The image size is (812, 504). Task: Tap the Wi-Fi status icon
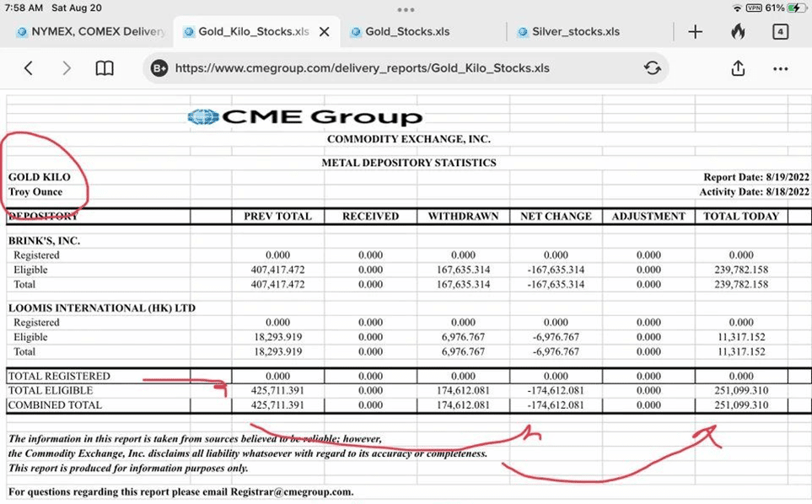[x=738, y=8]
